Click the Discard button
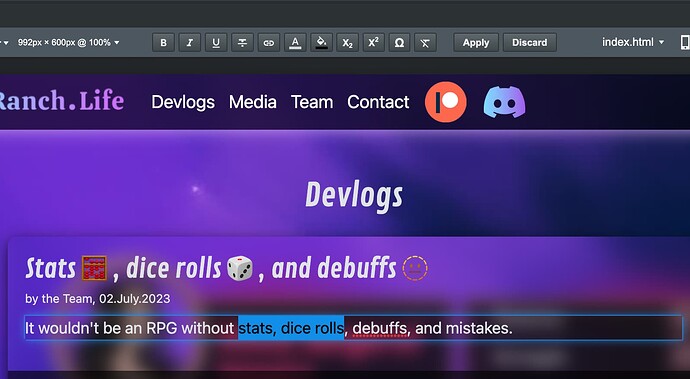 click(529, 43)
